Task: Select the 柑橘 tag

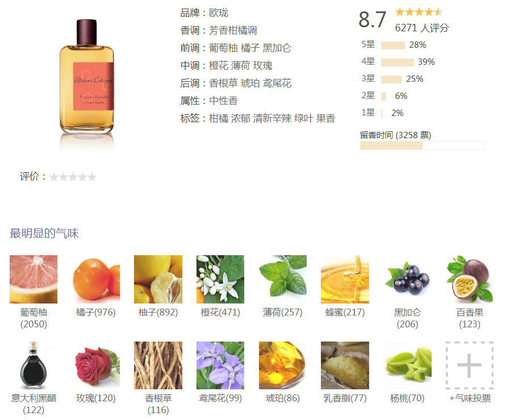Action: [x=219, y=119]
